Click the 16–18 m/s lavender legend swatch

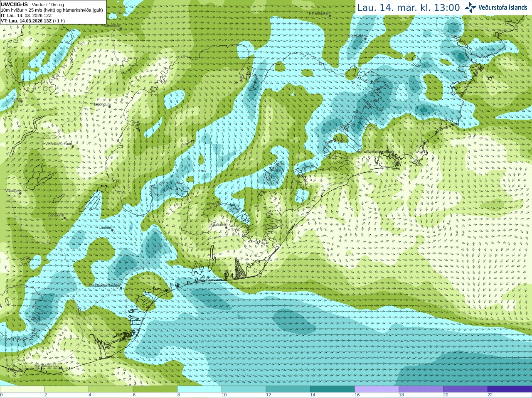coord(377,389)
